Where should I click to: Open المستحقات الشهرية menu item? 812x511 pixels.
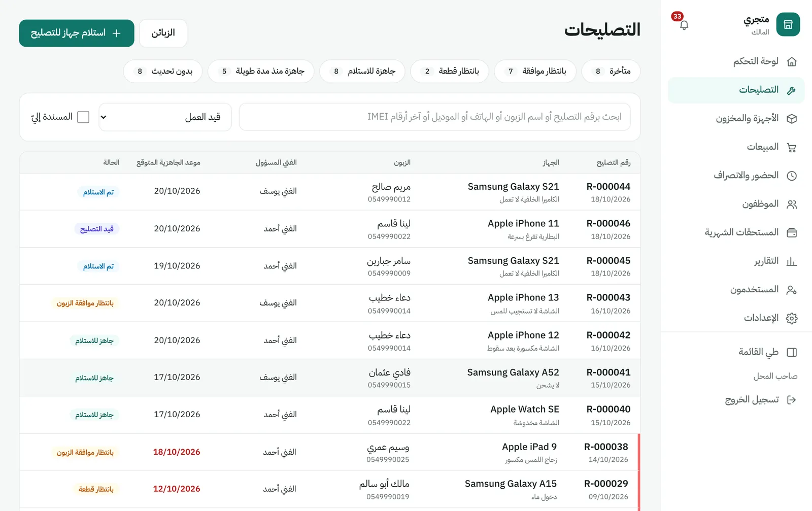(x=736, y=232)
